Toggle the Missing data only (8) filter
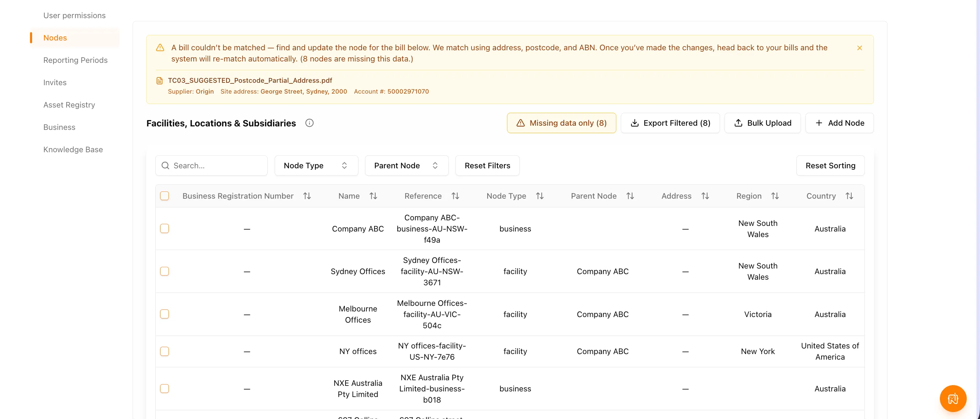 pyautogui.click(x=561, y=123)
